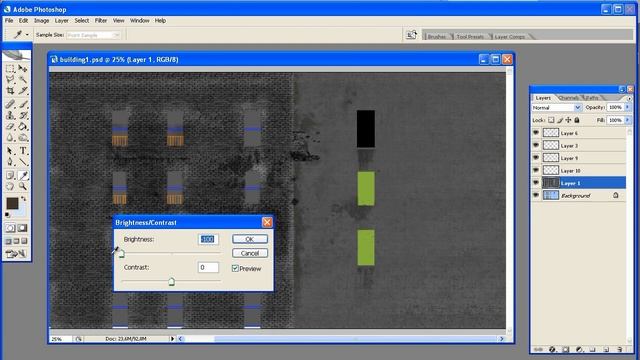The height and width of the screenshot is (360, 640).
Task: Select the Lasso tool
Action: (10, 79)
